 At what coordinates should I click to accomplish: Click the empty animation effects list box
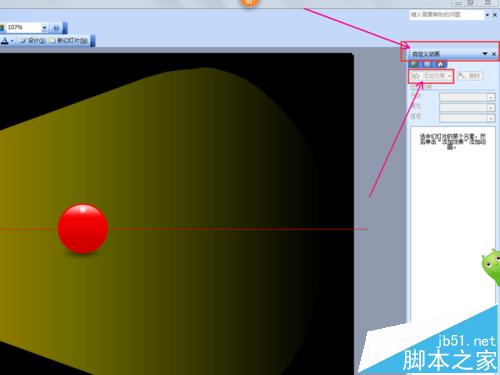452,224
